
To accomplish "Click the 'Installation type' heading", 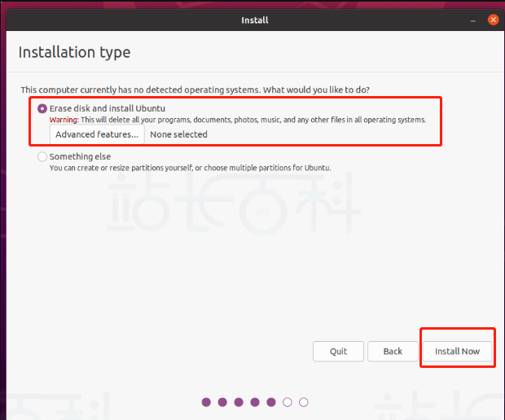I will [74, 52].
